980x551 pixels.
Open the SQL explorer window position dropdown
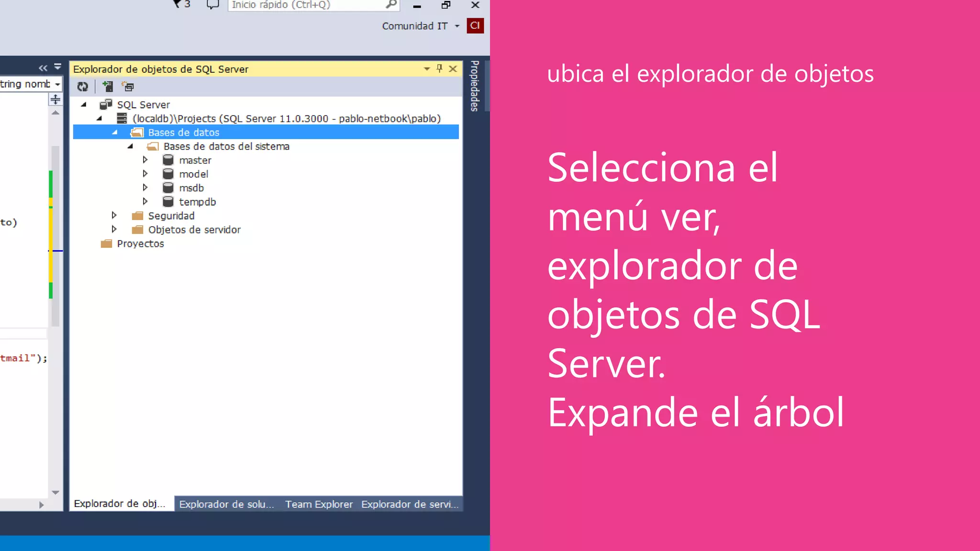tap(427, 69)
